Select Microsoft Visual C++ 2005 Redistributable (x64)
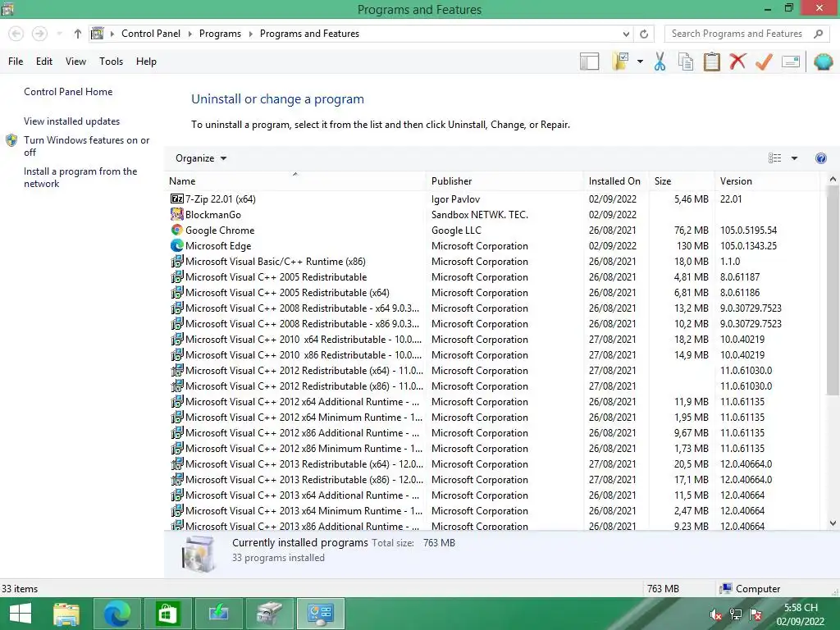The width and height of the screenshot is (840, 630). (287, 293)
